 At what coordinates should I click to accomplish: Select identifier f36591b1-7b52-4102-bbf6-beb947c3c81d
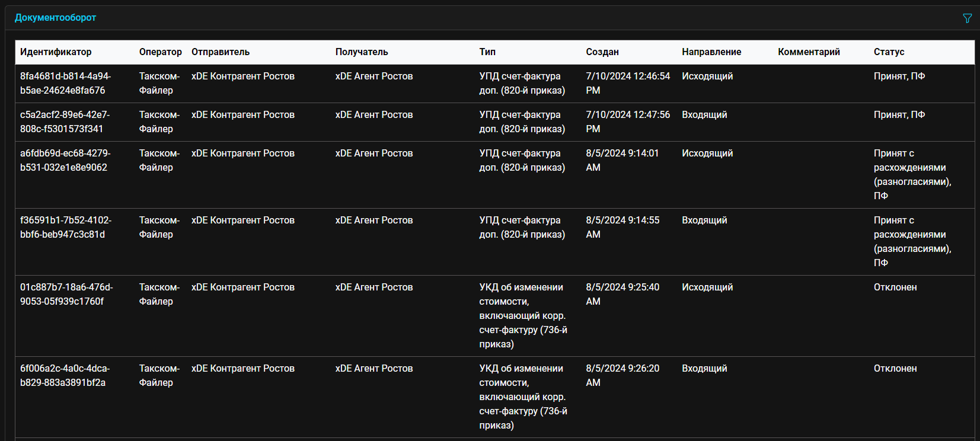pyautogui.click(x=66, y=228)
